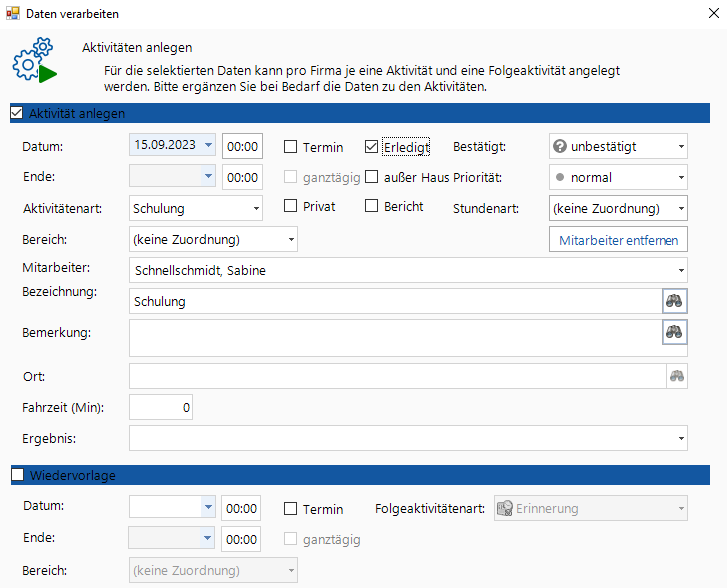This screenshot has height=588, width=727.
Task: Uncheck the Aktivität anlegen section checkbox
Action: point(17,113)
